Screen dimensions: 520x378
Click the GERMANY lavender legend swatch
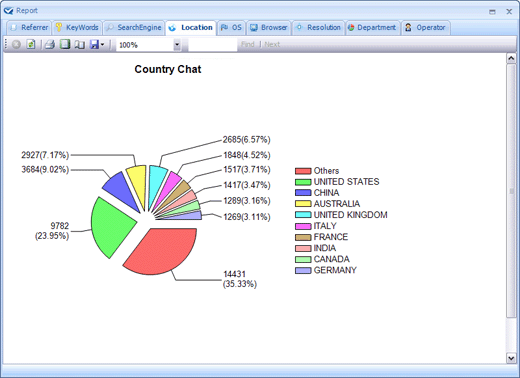(303, 270)
